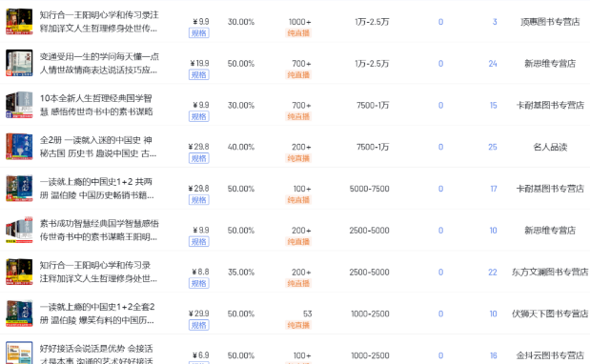Select commission rate 35.00% cell
This screenshot has height=364, width=590.
coord(241,273)
